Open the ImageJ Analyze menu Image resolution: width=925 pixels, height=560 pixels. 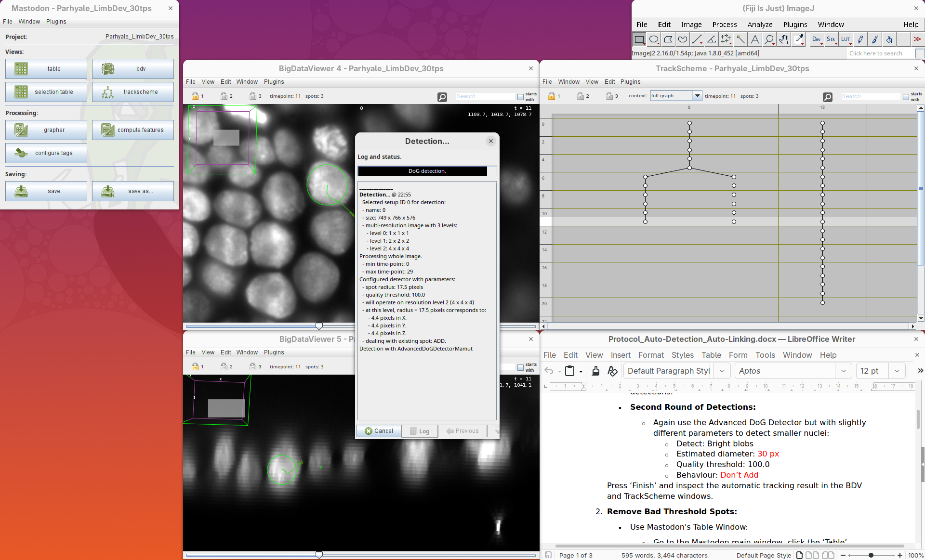point(760,25)
